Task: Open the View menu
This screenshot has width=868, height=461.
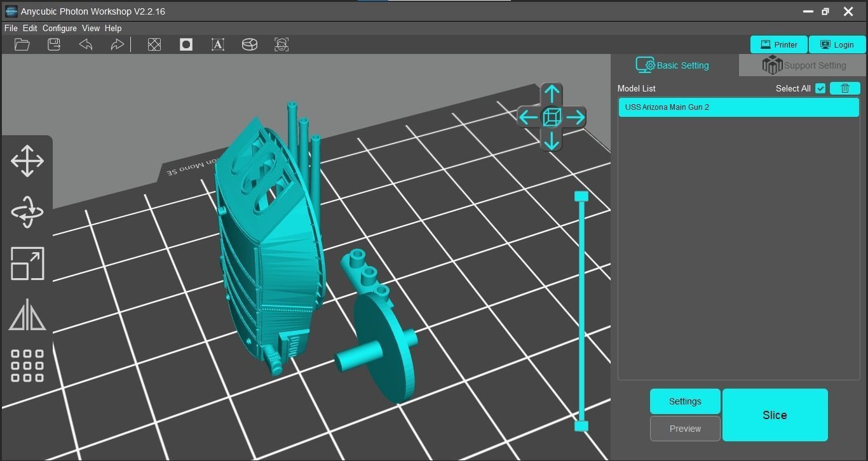Action: (x=91, y=29)
